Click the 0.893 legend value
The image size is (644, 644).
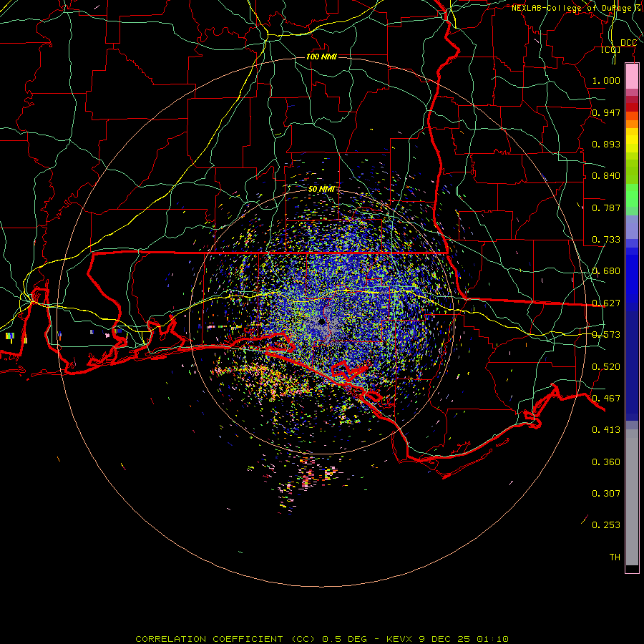click(x=606, y=144)
